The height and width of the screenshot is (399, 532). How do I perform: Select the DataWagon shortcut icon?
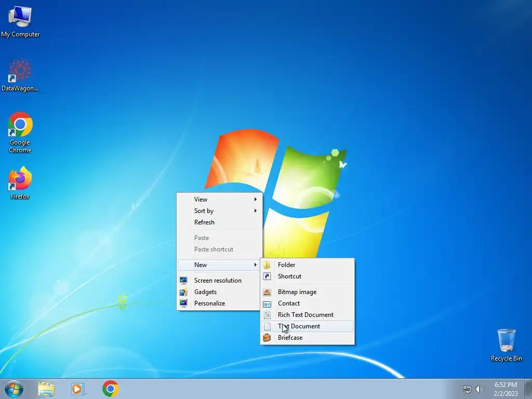(x=20, y=75)
